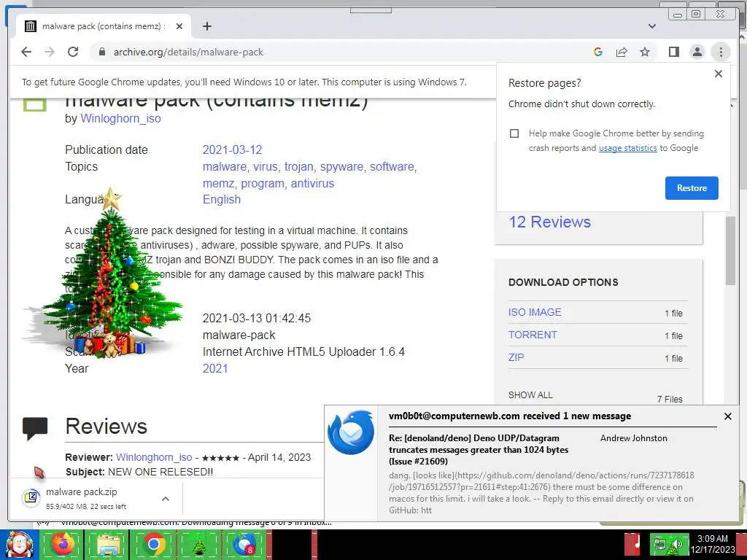747x560 pixels.
Task: Browse the virus topic
Action: pyautogui.click(x=265, y=167)
